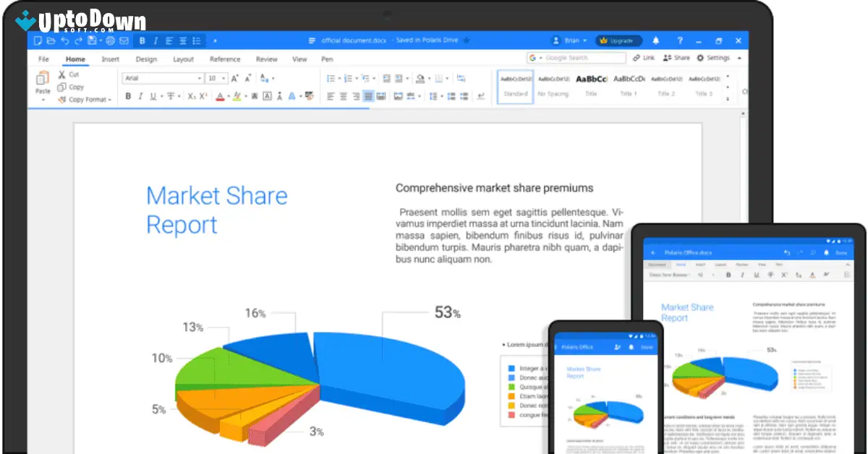
Task: Open the font size 10 dropdown
Action: click(222, 77)
